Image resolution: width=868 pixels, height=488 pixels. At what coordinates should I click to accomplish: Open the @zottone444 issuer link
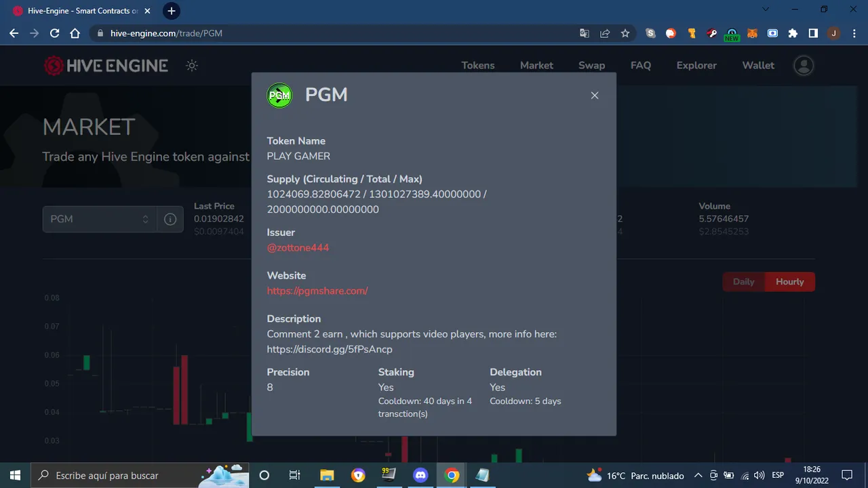(x=298, y=248)
